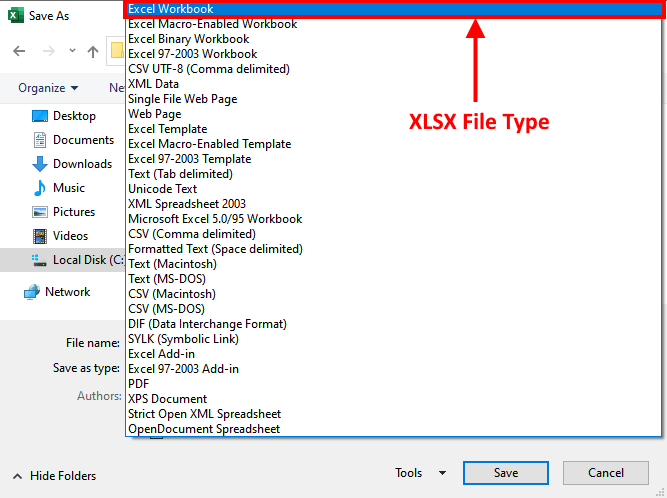667x498 pixels.
Task: Select XPS Document option
Action: coord(394,398)
